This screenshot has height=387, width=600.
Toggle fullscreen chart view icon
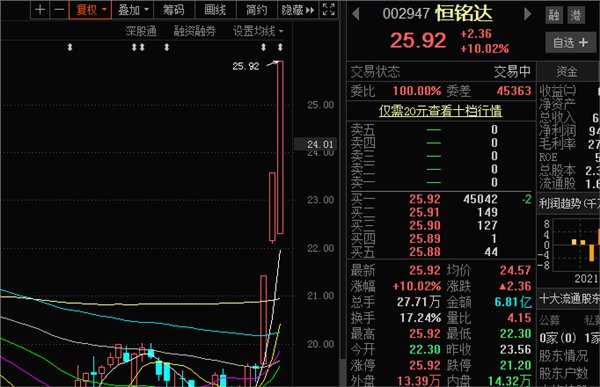click(329, 10)
